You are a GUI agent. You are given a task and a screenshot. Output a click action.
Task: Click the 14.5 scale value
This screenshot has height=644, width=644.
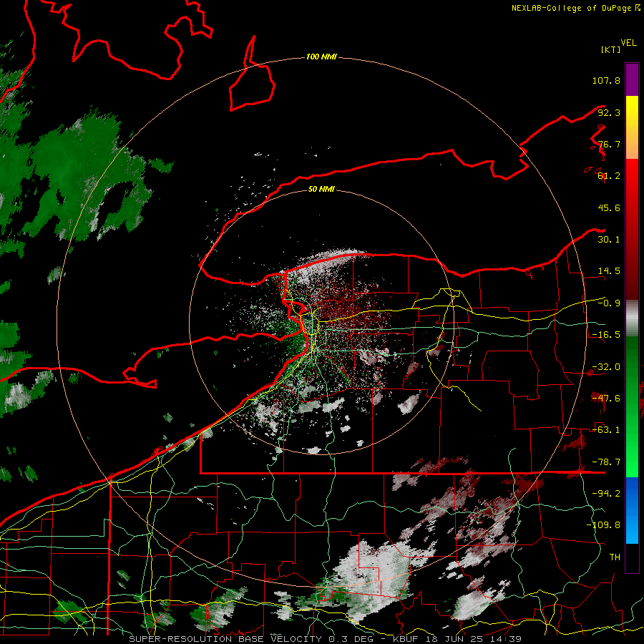pyautogui.click(x=609, y=271)
